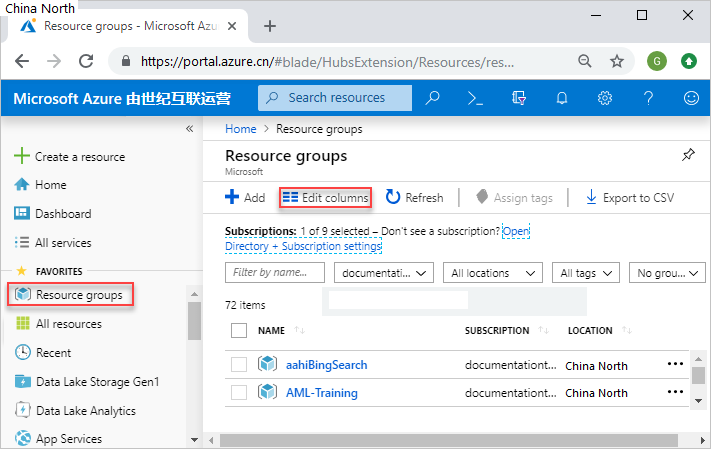Click the sidebar vertical scrollbar thumb

(195, 321)
